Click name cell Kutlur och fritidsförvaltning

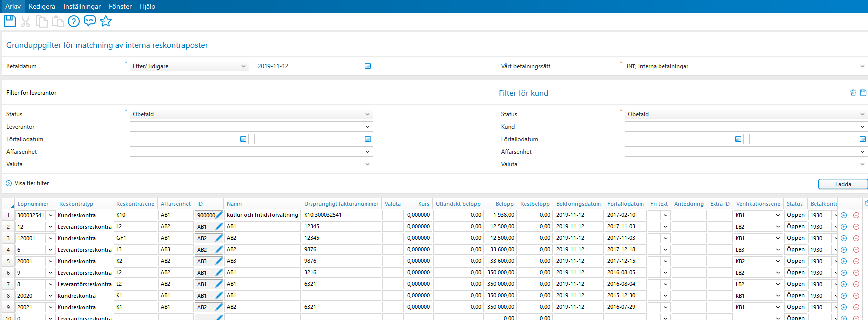262,215
